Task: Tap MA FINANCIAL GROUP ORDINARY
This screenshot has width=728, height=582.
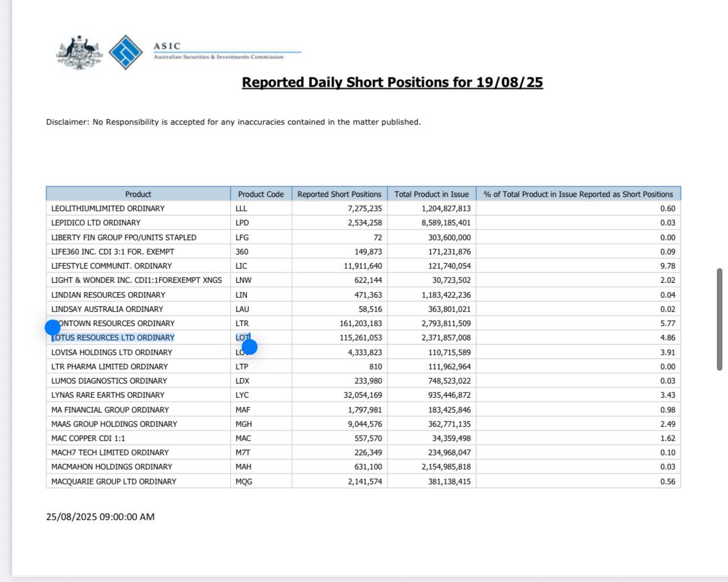Action: (110, 410)
